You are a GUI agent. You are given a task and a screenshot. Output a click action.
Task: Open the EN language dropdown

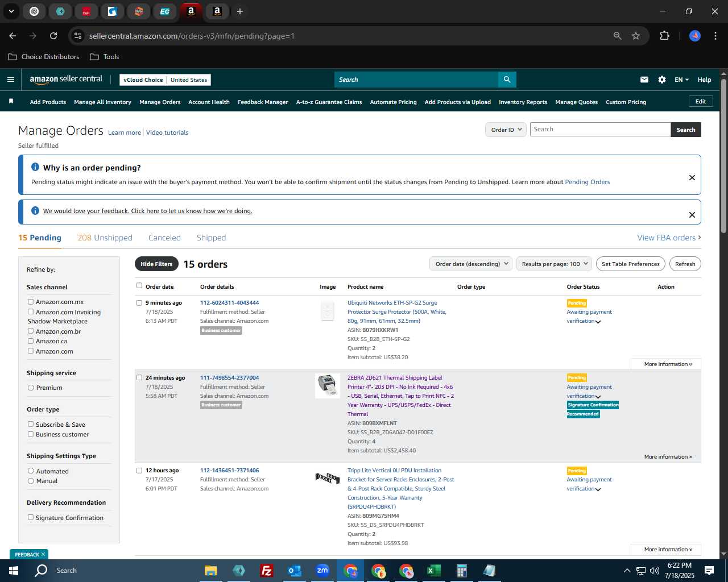point(681,80)
